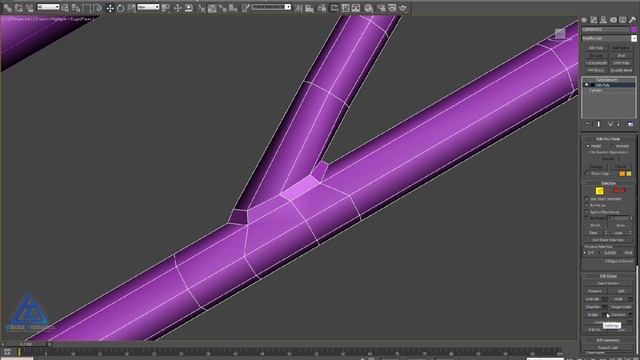Click the teapot Render Production icon

pyautogui.click(x=403, y=8)
